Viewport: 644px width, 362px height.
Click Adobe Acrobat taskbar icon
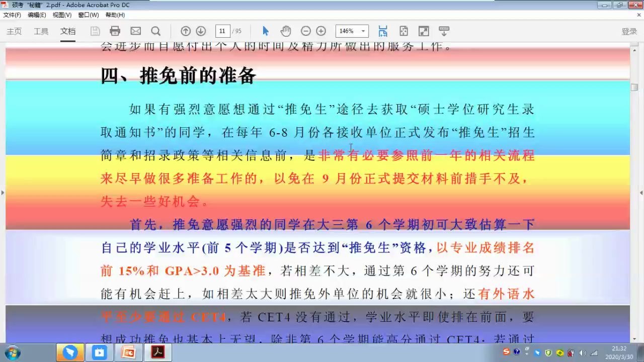point(157,352)
